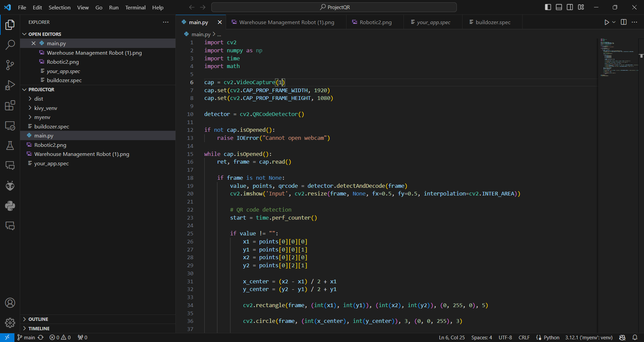Click the Run Python File play button
Screen dimensions: 644x342
click(x=606, y=22)
